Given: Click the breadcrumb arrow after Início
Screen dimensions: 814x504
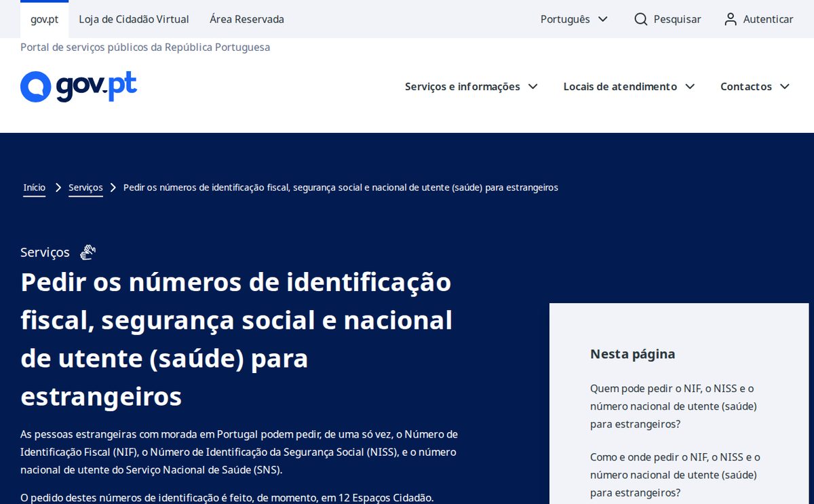Looking at the screenshot, I should point(58,187).
